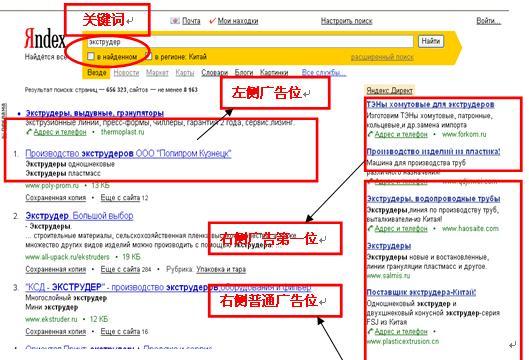Enable the 'в регионе: Китай' checkbox
Screen dimensions: 529x360
coord(148,56)
